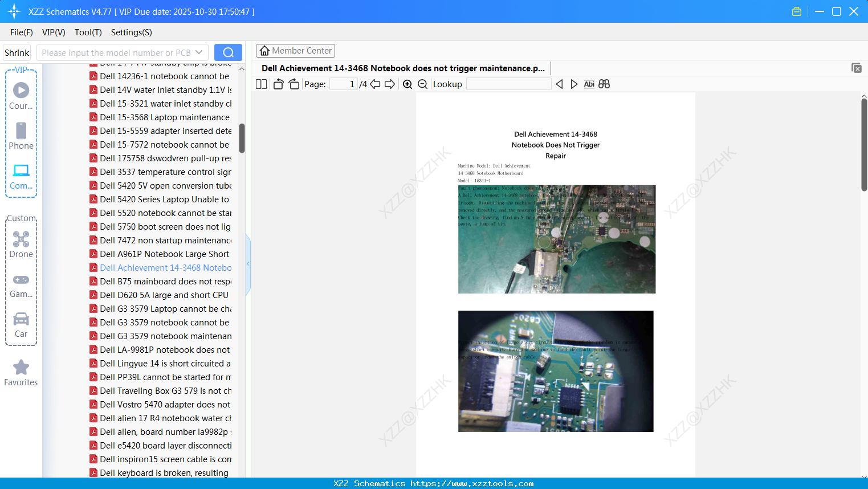This screenshot has width=868, height=489.
Task: Open the Drone category
Action: click(x=21, y=244)
